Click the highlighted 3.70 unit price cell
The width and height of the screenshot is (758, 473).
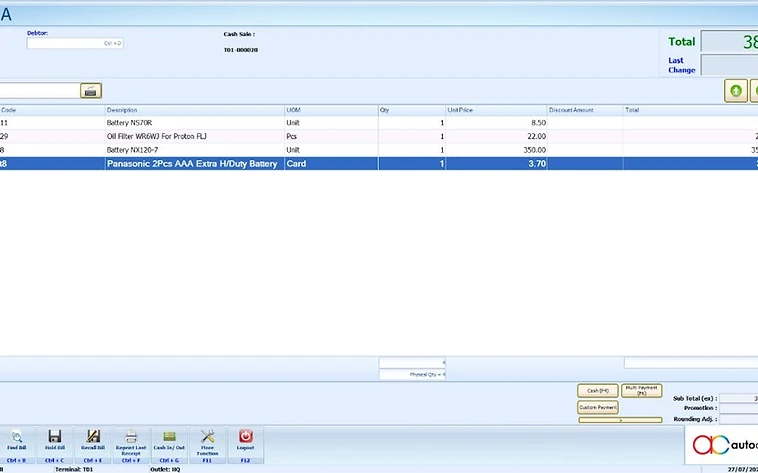496,163
